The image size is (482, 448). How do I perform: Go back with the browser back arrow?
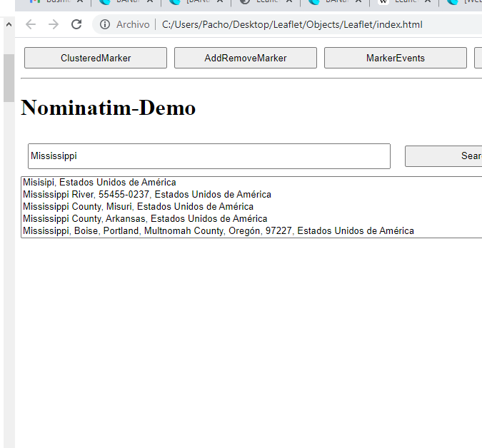[x=31, y=24]
